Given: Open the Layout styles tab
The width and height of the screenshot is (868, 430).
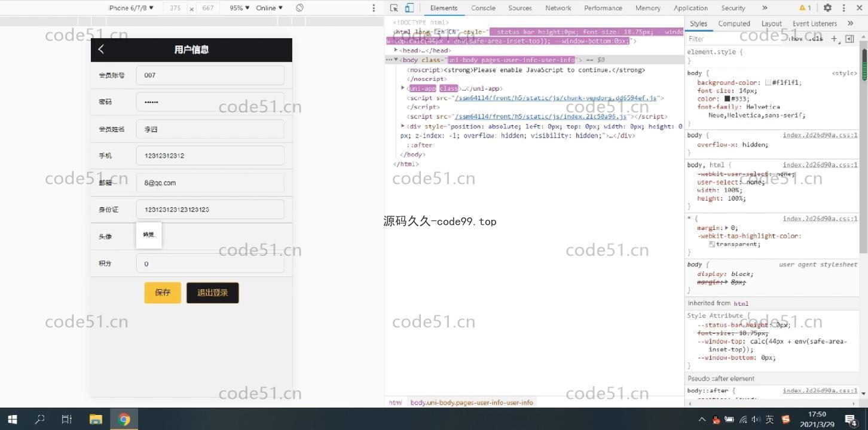Looking at the screenshot, I should 772,23.
